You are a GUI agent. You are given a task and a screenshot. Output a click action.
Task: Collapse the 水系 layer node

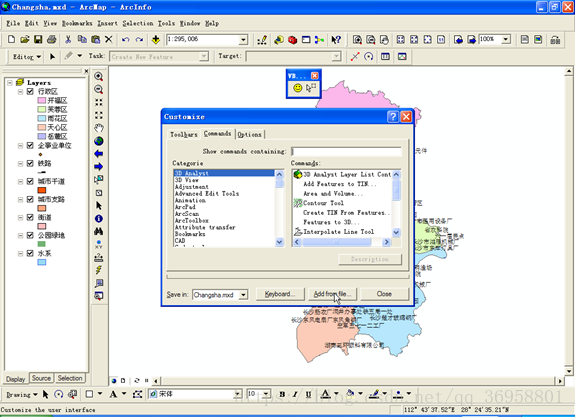(21, 253)
